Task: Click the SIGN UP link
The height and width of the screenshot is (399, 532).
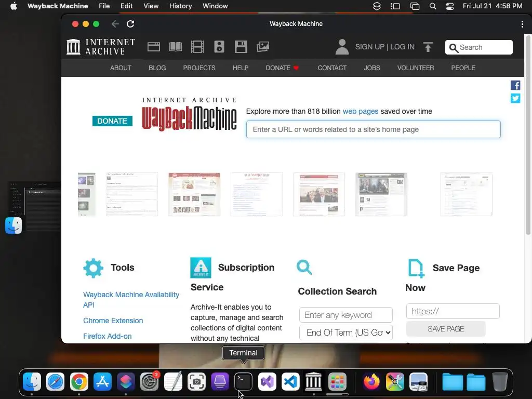Action: [x=369, y=47]
